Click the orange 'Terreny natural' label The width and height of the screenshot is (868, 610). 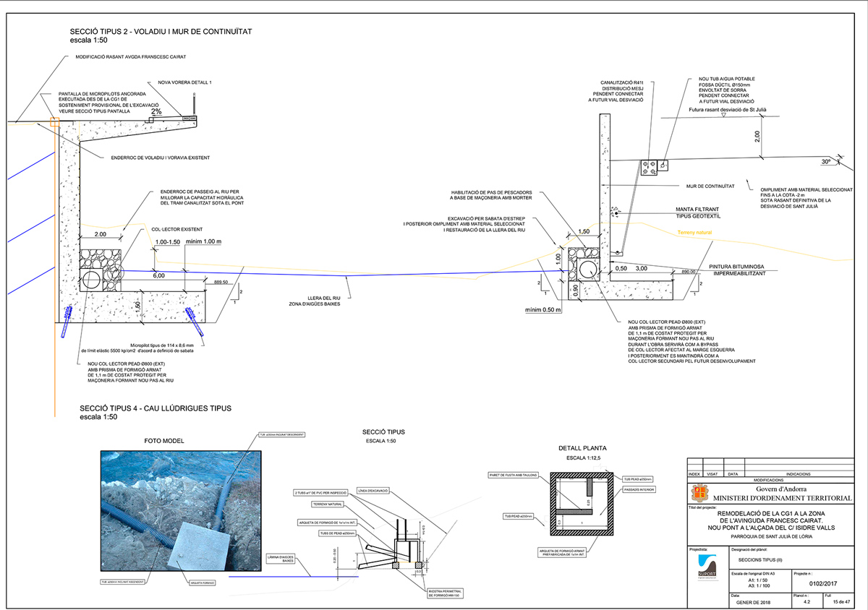tap(695, 233)
